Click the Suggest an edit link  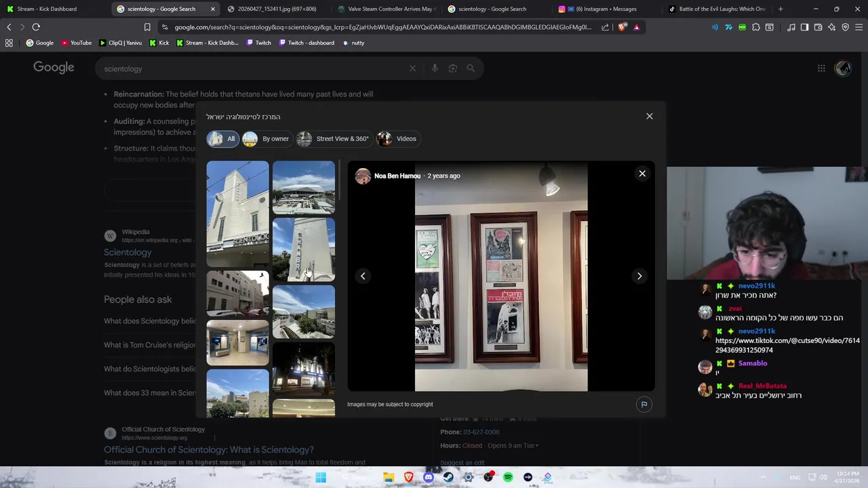point(462,463)
